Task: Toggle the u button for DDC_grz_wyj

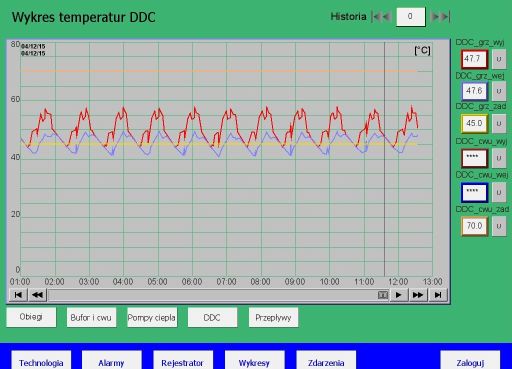Action: 499,59
